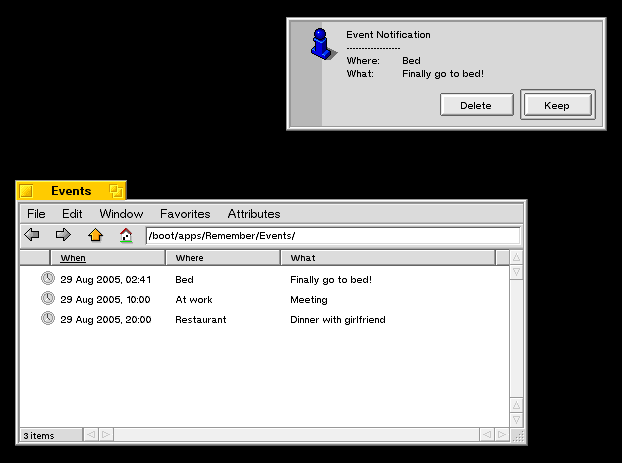Viewport: 622px width, 463px height.
Task: Open the File menu
Action: [36, 213]
